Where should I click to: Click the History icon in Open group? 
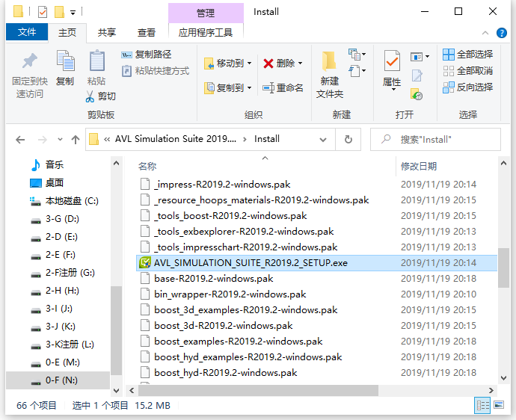417,94
